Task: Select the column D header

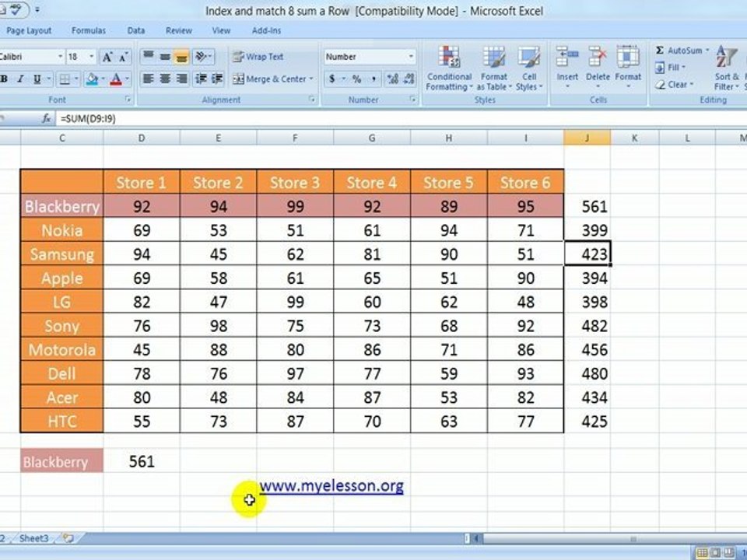Action: click(x=142, y=138)
